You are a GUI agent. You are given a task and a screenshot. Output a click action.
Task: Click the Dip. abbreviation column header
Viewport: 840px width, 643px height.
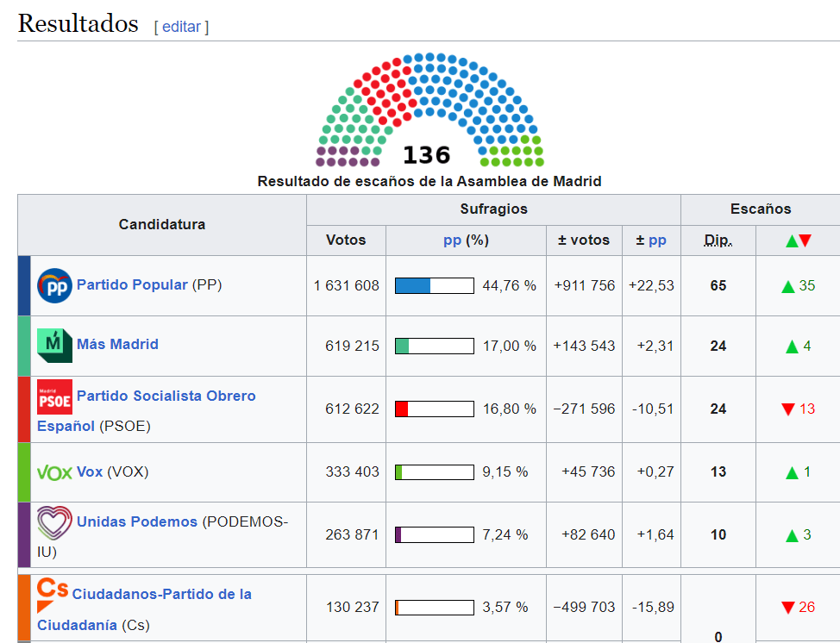(x=718, y=240)
